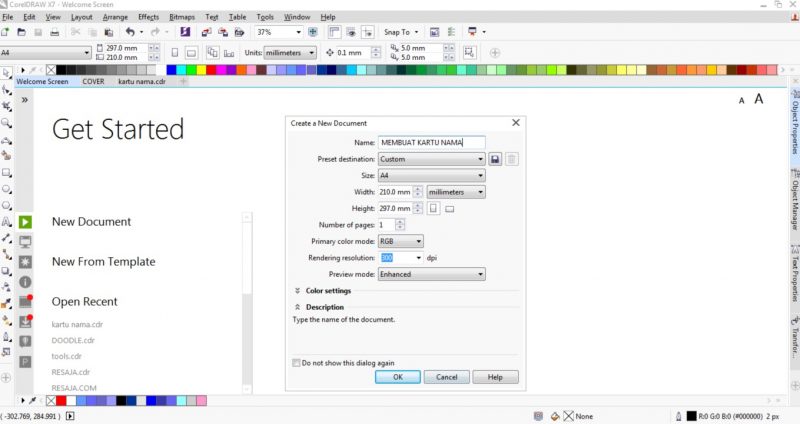Click the Workspace monitor icon in Welcome sidebar
Image resolution: width=800 pixels, height=424 pixels.
point(25,242)
